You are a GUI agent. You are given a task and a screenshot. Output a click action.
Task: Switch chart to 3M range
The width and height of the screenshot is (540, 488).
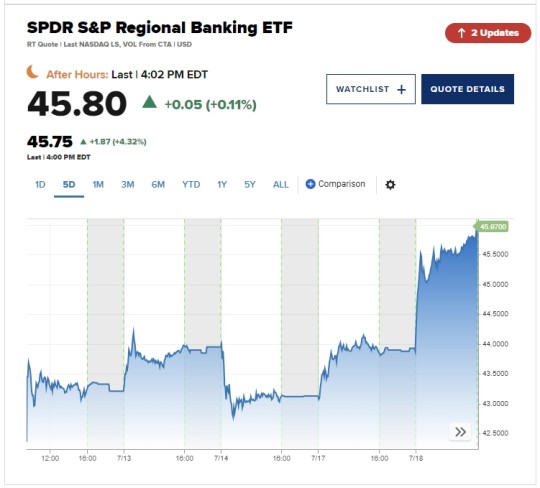[x=127, y=185]
